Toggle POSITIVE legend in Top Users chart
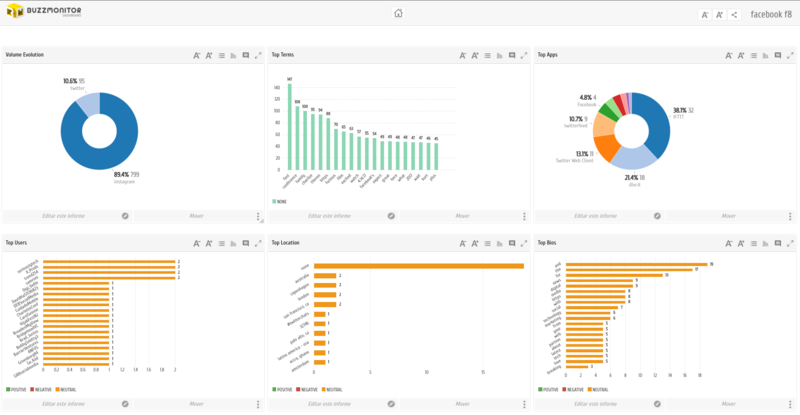 16,389
